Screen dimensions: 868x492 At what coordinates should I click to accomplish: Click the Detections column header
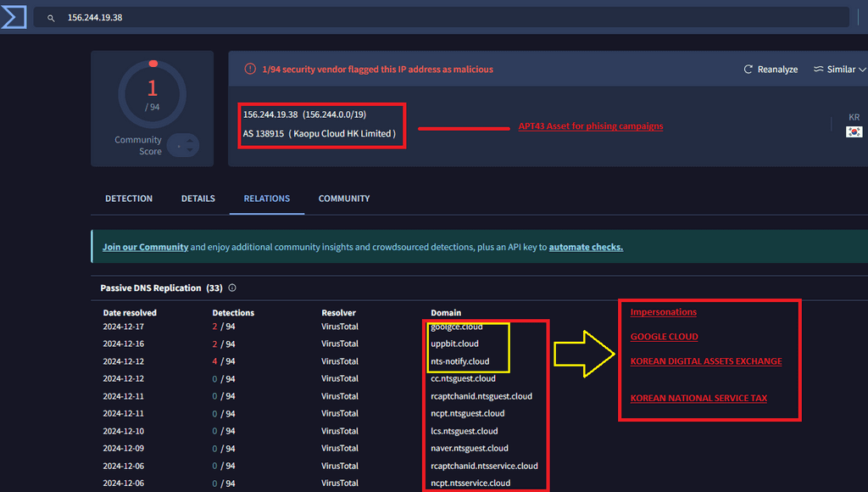click(x=233, y=312)
